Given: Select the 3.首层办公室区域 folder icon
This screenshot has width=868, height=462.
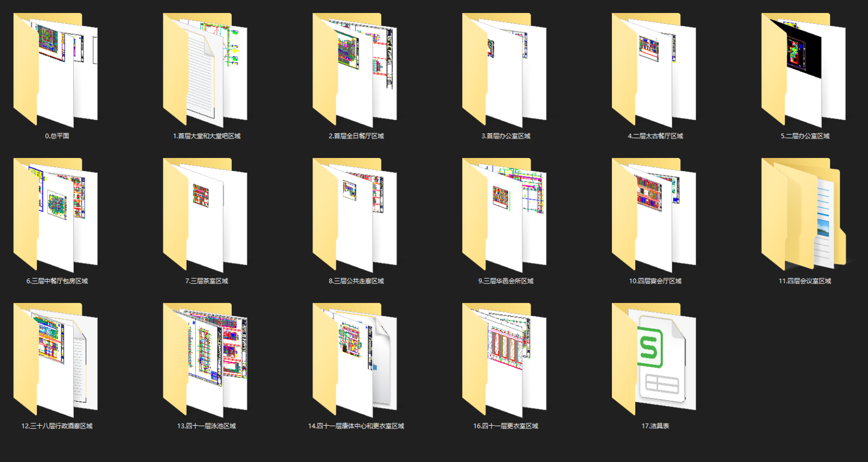Looking at the screenshot, I should (505, 70).
